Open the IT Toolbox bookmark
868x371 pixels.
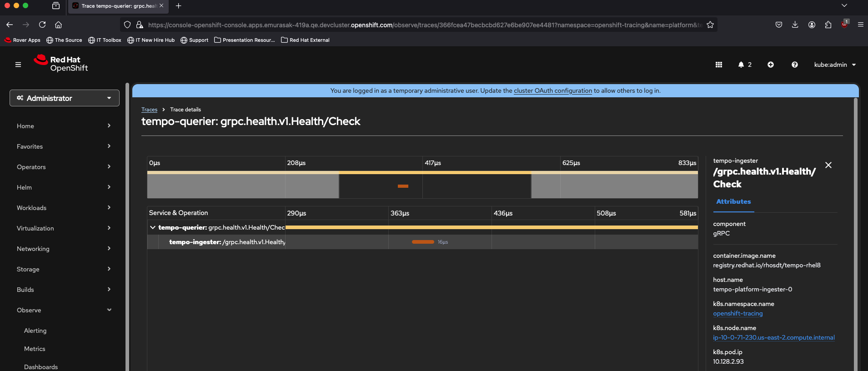pos(105,40)
